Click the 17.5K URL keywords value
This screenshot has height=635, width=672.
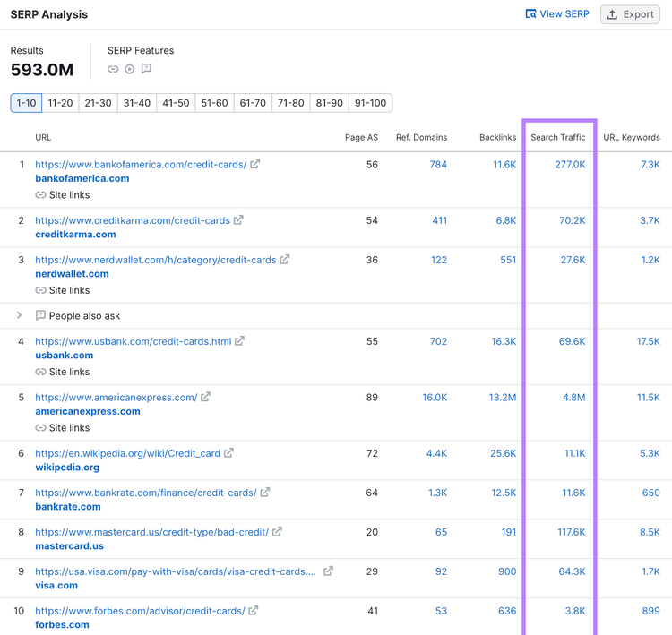click(x=648, y=341)
